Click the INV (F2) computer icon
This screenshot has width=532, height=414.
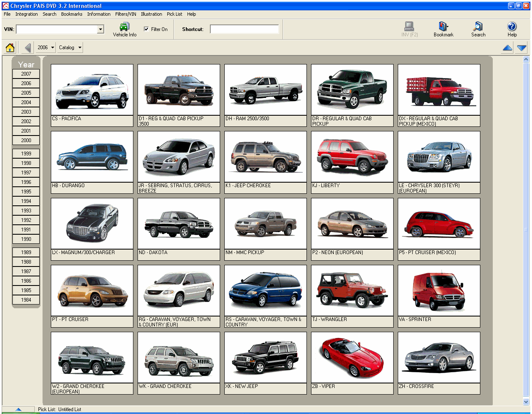click(x=409, y=26)
